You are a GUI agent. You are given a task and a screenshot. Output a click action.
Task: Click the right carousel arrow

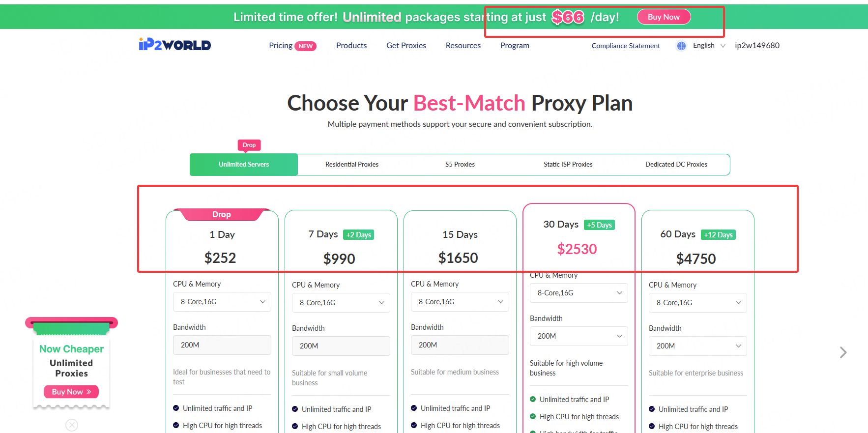pyautogui.click(x=843, y=352)
